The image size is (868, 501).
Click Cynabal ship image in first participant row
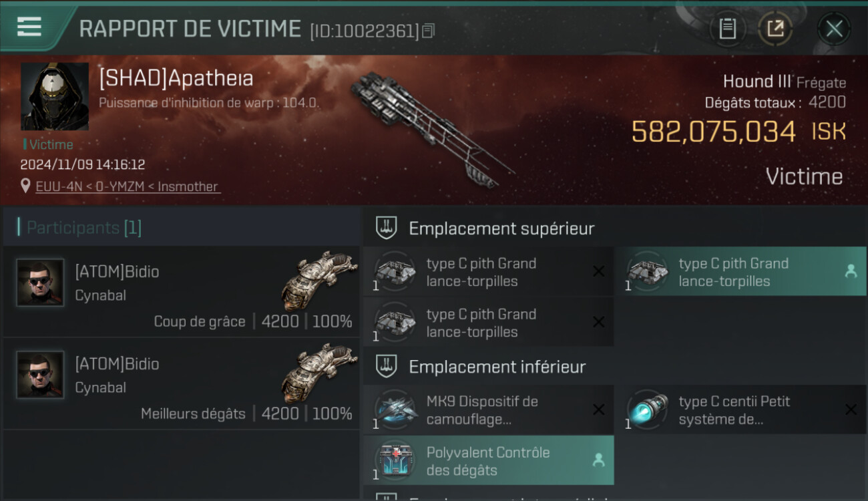coord(319,280)
